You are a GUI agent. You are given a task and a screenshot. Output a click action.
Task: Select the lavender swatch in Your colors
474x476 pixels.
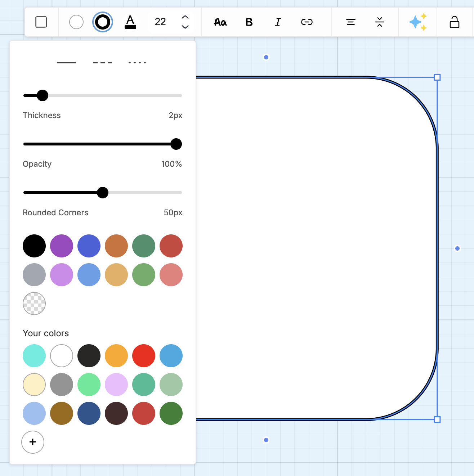(116, 385)
